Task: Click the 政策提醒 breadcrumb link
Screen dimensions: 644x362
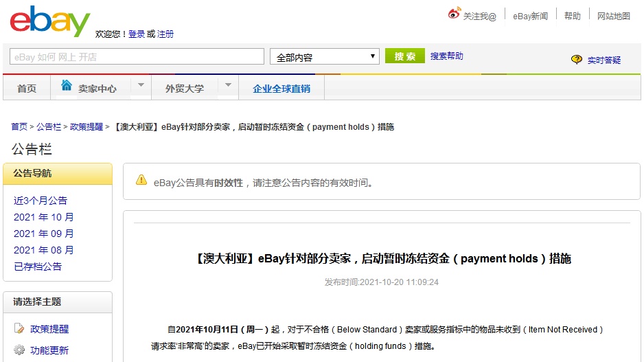Action: pyautogui.click(x=87, y=127)
